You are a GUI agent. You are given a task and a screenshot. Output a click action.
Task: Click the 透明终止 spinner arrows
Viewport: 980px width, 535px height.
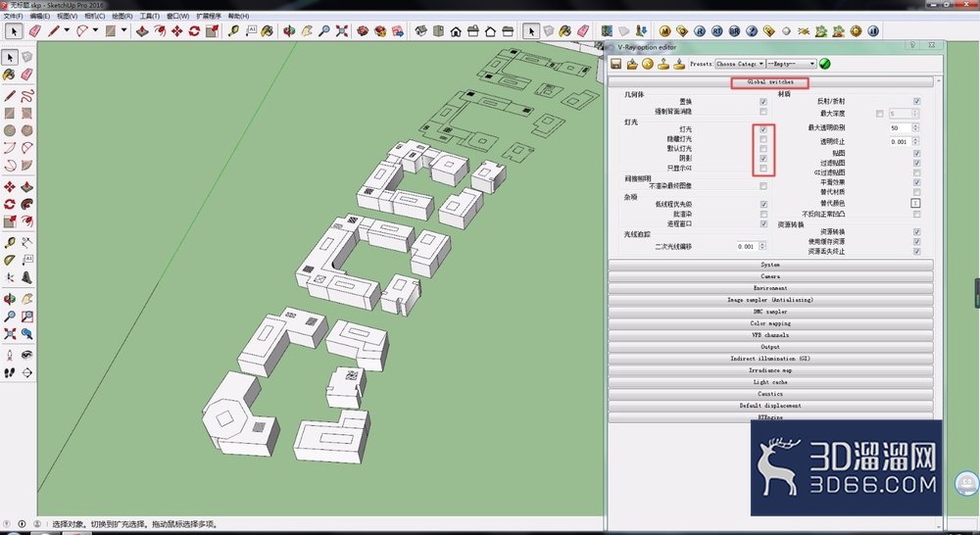click(915, 142)
